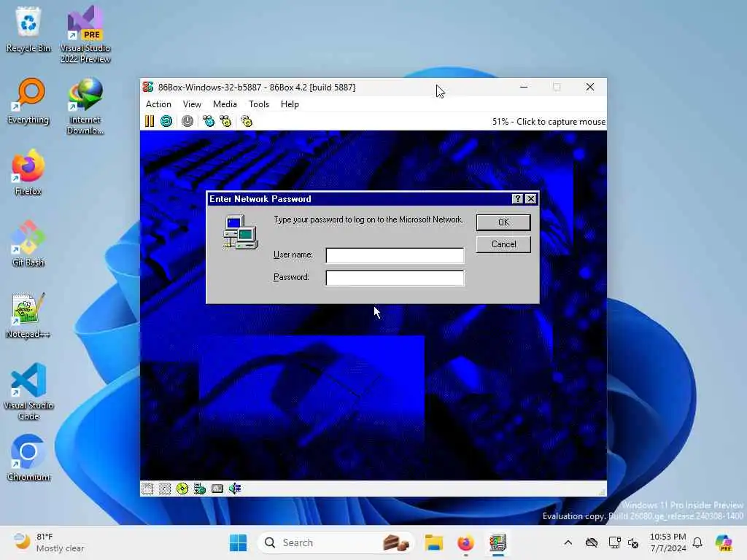This screenshot has height=560, width=747.
Task: Open the clock showing 10:53 PM
Action: point(668,542)
